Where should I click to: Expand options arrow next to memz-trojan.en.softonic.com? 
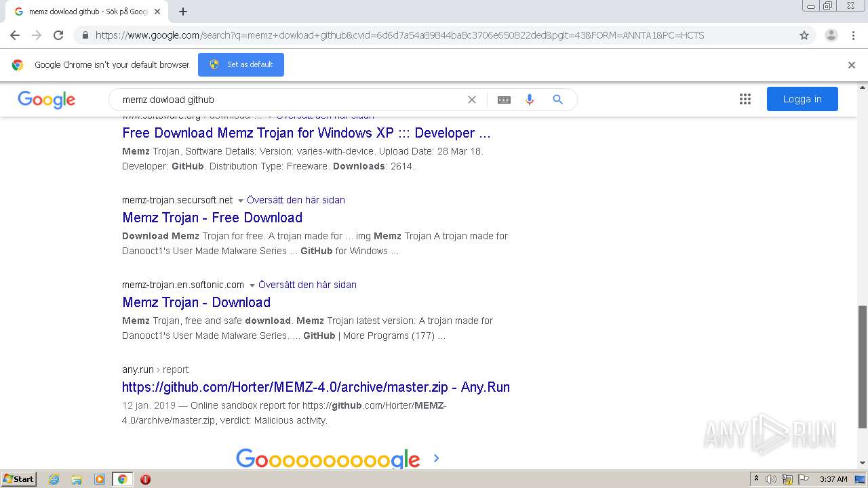(x=252, y=285)
